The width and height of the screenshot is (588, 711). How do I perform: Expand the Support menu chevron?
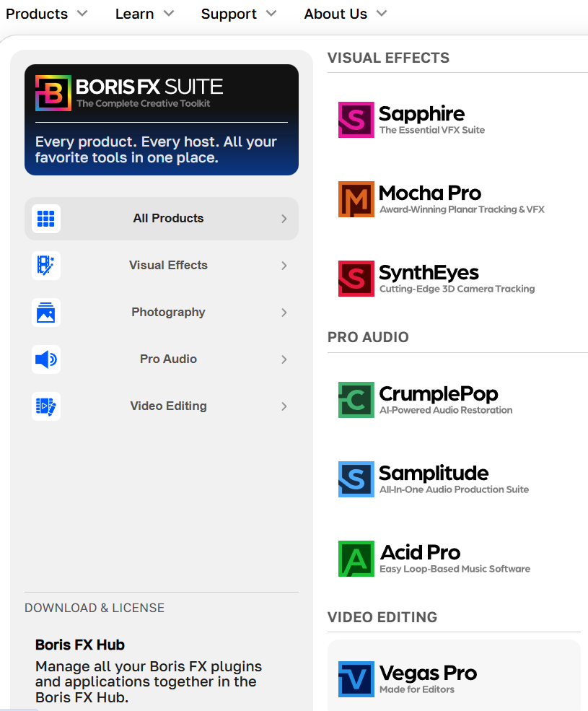(x=271, y=14)
